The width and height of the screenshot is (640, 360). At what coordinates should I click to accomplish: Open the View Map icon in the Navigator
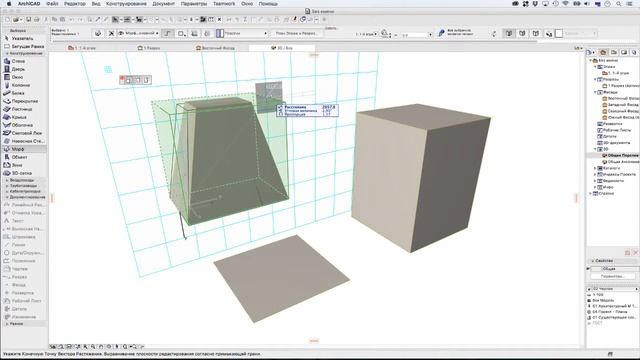coord(613,53)
